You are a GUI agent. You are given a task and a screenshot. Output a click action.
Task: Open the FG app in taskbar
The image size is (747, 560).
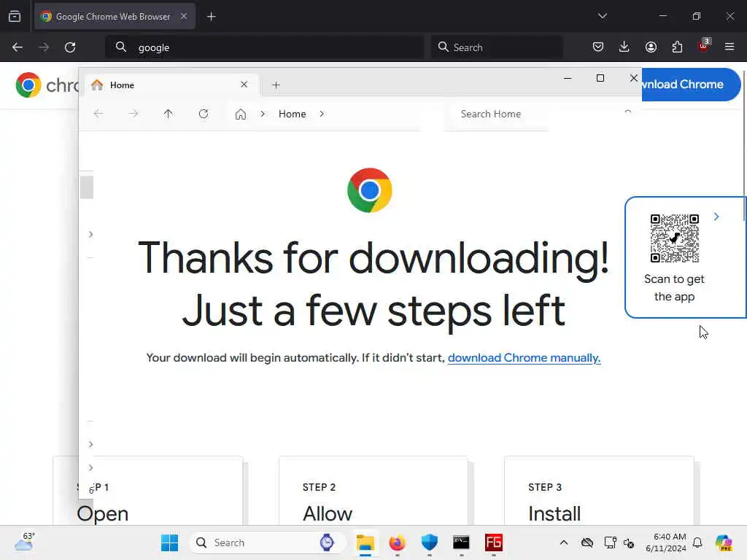tap(494, 542)
